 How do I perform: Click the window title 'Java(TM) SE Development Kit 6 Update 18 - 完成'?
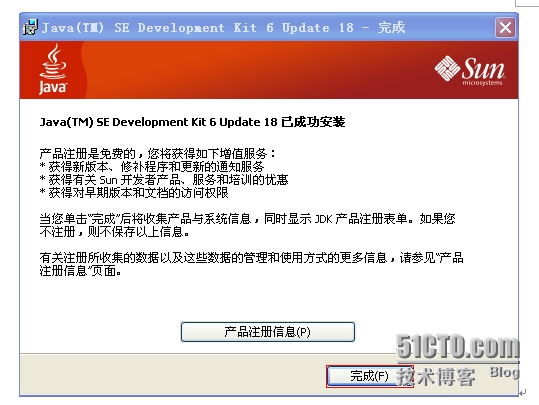(x=223, y=28)
